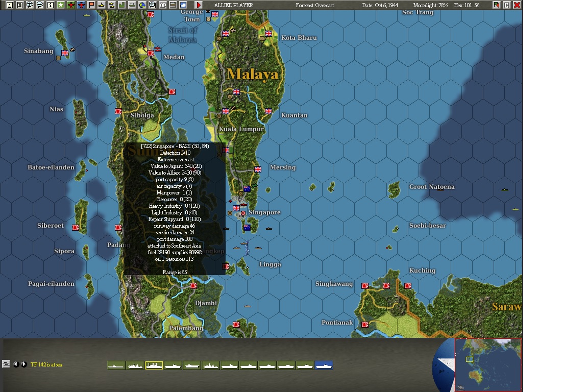Viewport: 588px width, 392px height.
Task: Click the 'Groot Natoena' map label
Action: point(432,187)
